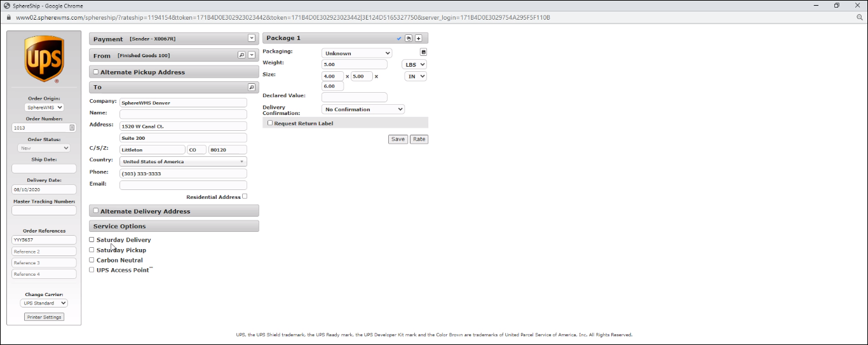
Task: Click the search icon in the From header
Action: [x=241, y=55]
